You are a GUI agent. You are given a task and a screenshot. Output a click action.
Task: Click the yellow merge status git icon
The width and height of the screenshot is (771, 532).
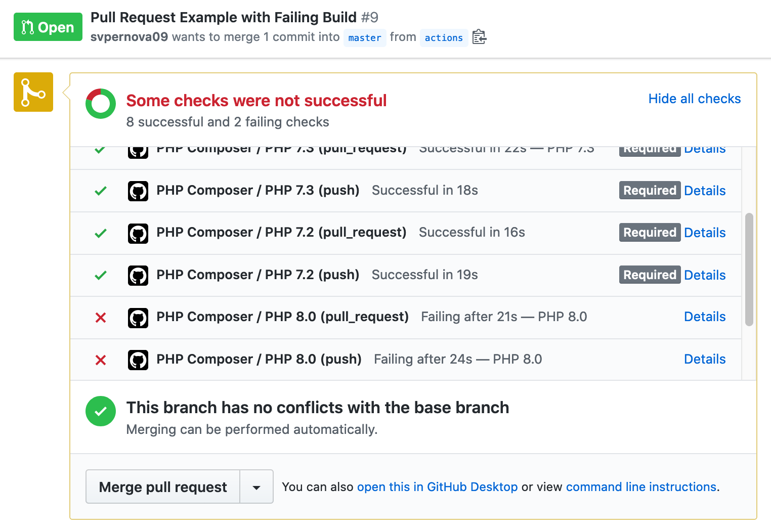coord(33,92)
